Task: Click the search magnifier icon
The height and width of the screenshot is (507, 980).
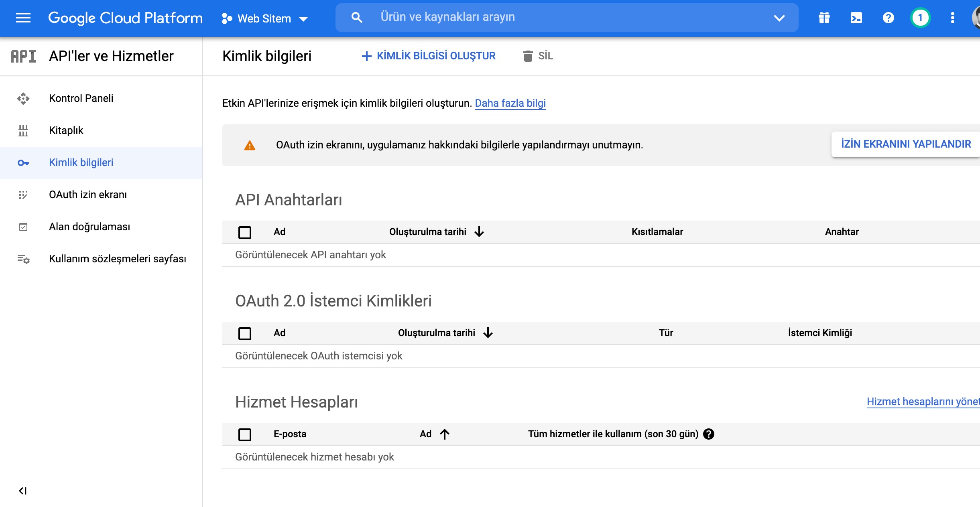Action: (x=356, y=17)
